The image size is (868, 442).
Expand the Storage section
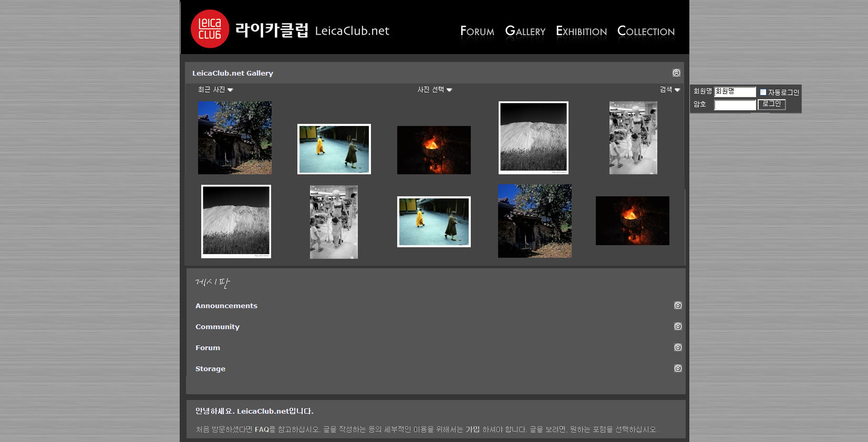coord(678,369)
